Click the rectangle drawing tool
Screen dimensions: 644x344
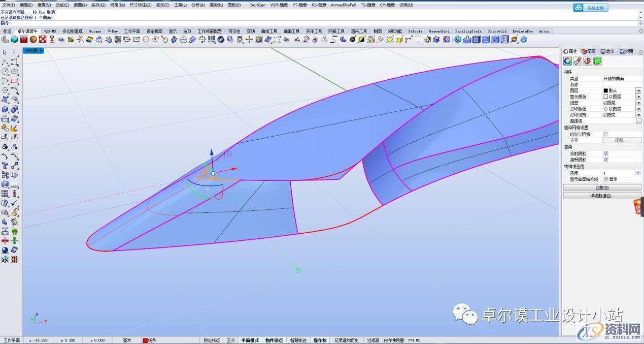click(x=14, y=81)
